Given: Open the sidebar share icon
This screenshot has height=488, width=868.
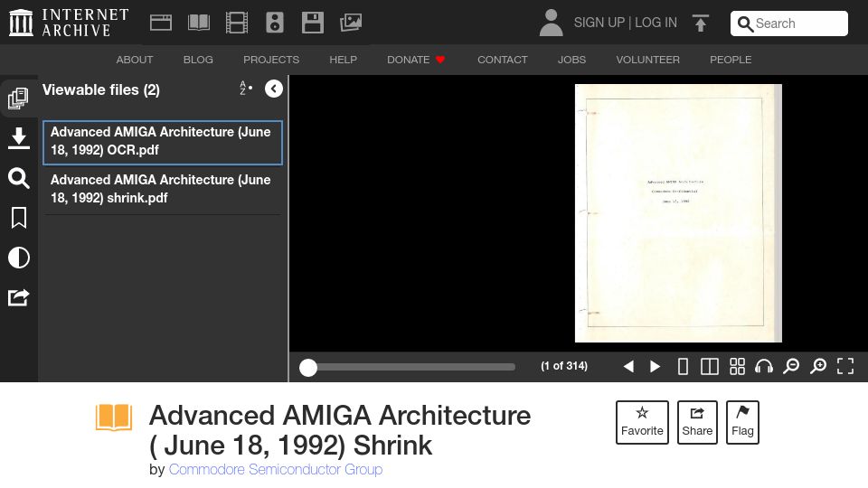Looking at the screenshot, I should (18, 297).
